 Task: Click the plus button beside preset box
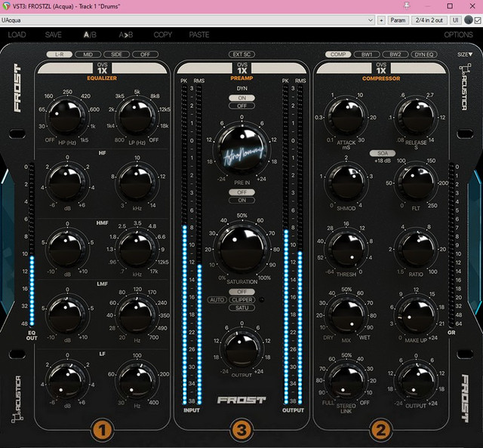[381, 20]
